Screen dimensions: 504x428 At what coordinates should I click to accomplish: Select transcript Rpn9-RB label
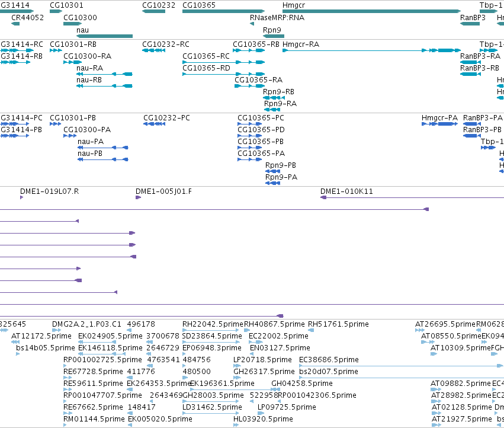tap(279, 92)
